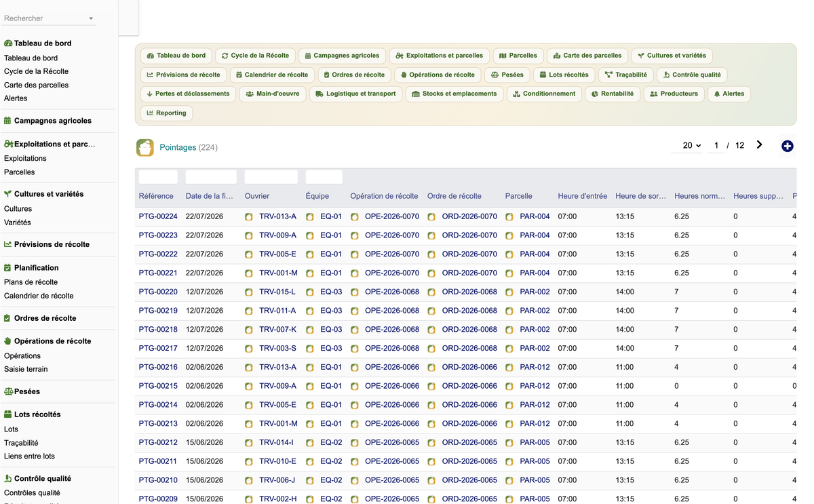814x504 pixels.
Task: Open Contrôles qualité in sidebar
Action: (32, 493)
